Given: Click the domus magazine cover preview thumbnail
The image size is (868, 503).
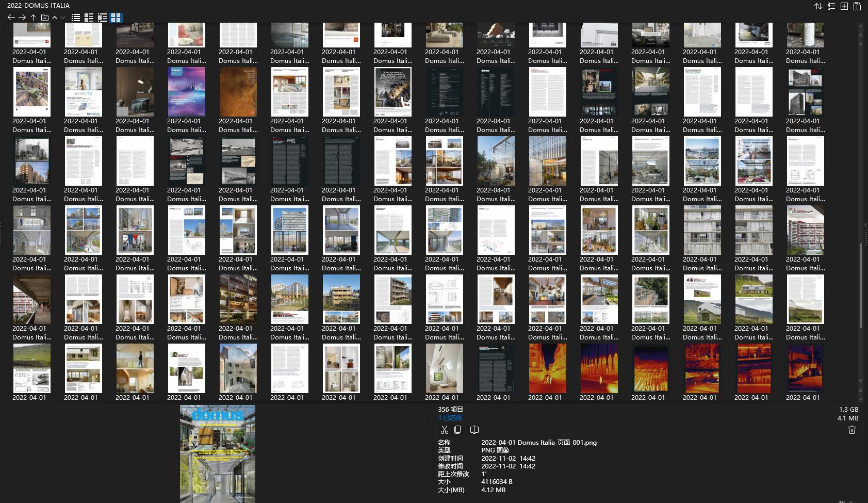Looking at the screenshot, I should point(218,454).
